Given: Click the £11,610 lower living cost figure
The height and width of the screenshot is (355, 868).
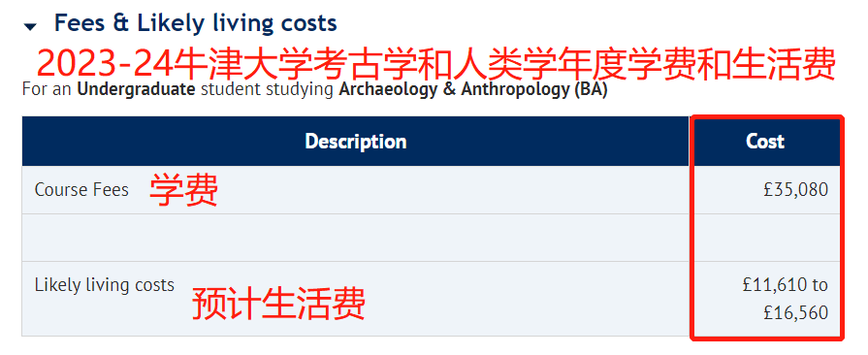Looking at the screenshot, I should [775, 285].
